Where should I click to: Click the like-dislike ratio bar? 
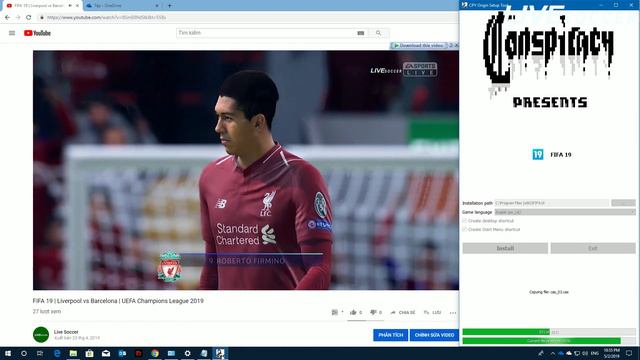point(366,320)
